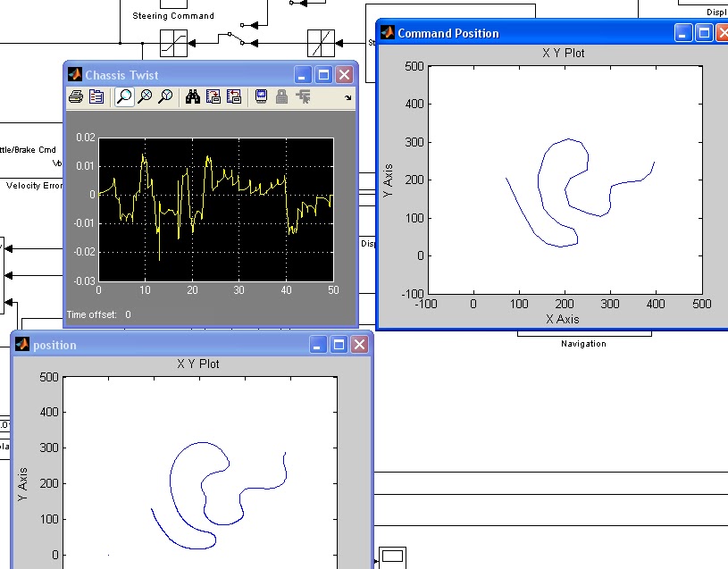The height and width of the screenshot is (569, 728).
Task: Click the Navigation block label
Action: click(x=583, y=343)
